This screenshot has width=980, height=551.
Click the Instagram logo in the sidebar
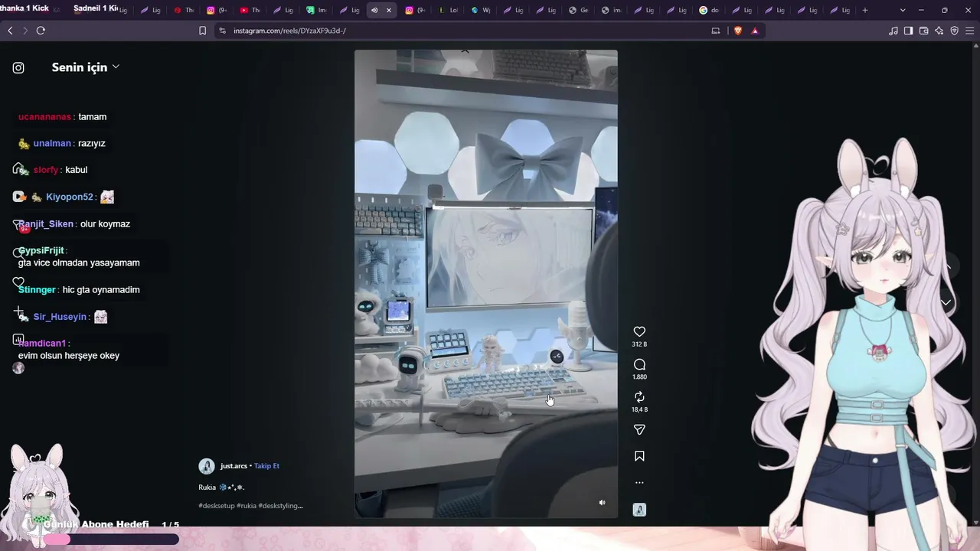[18, 67]
